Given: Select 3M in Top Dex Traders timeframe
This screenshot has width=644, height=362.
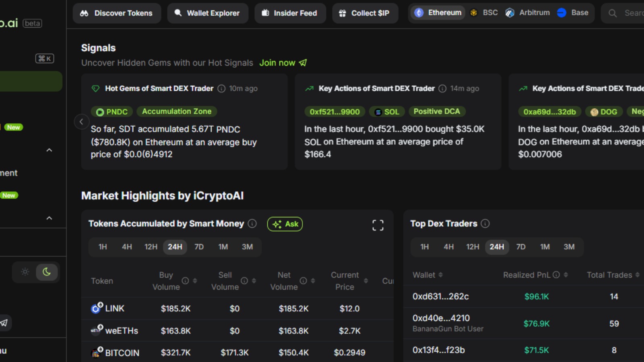Looking at the screenshot, I should pos(569,247).
